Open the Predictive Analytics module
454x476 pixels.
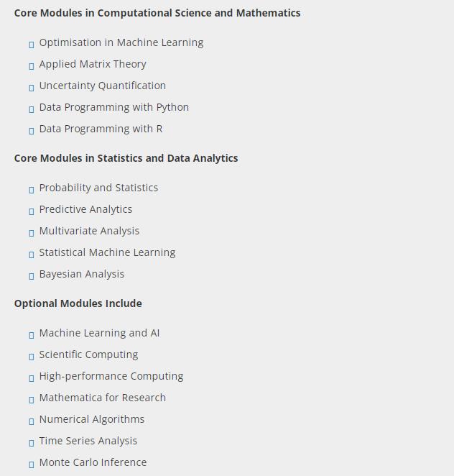coord(85,209)
